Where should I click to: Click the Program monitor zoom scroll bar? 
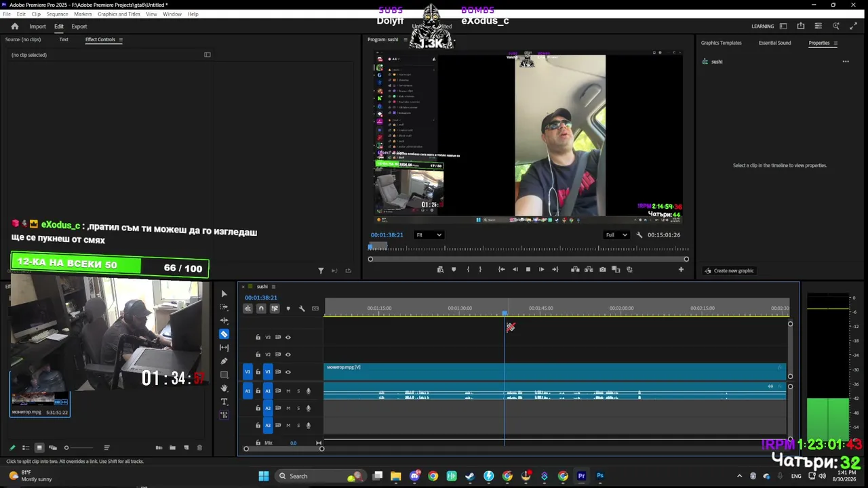528,259
